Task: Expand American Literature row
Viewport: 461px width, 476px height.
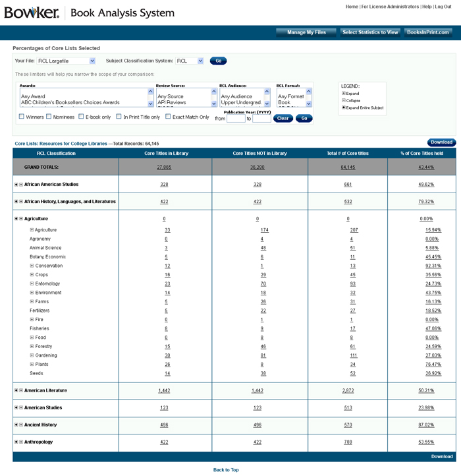Action: (21, 390)
